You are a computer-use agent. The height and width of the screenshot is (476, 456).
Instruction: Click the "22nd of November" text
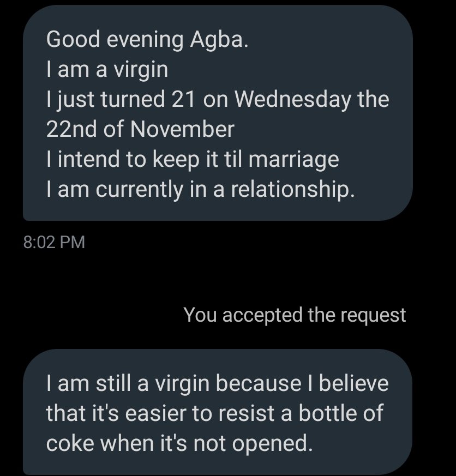(x=140, y=130)
